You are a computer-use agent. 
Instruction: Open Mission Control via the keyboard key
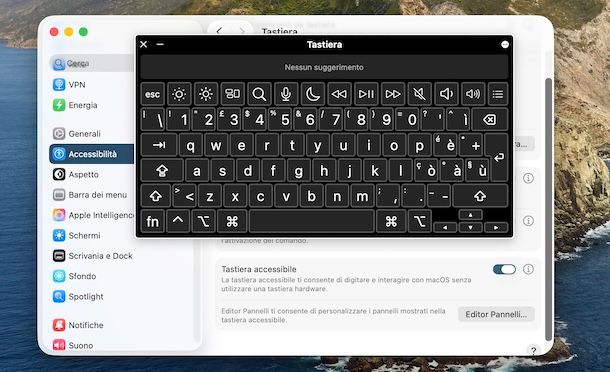tap(232, 94)
